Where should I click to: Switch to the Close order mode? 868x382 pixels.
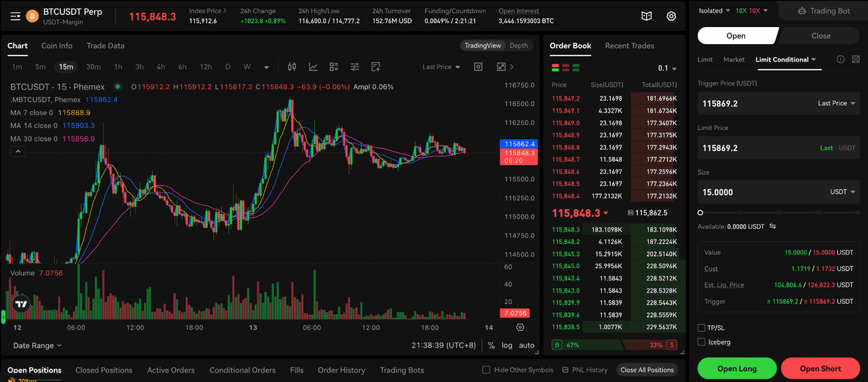821,36
